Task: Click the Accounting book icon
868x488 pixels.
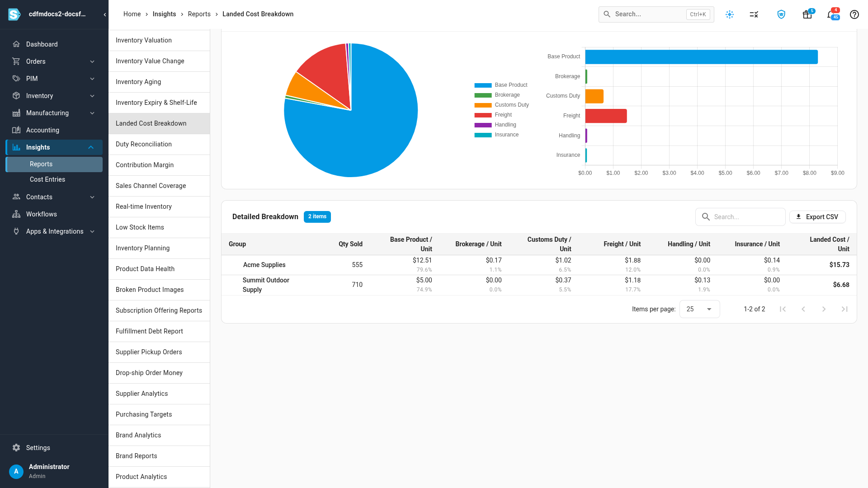Action: coord(16,130)
